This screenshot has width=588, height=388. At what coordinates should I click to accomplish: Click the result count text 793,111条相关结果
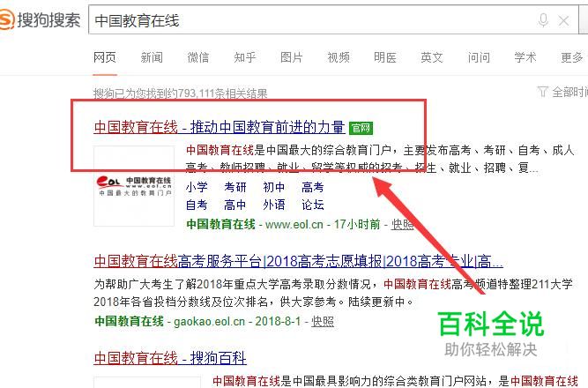[x=223, y=93]
